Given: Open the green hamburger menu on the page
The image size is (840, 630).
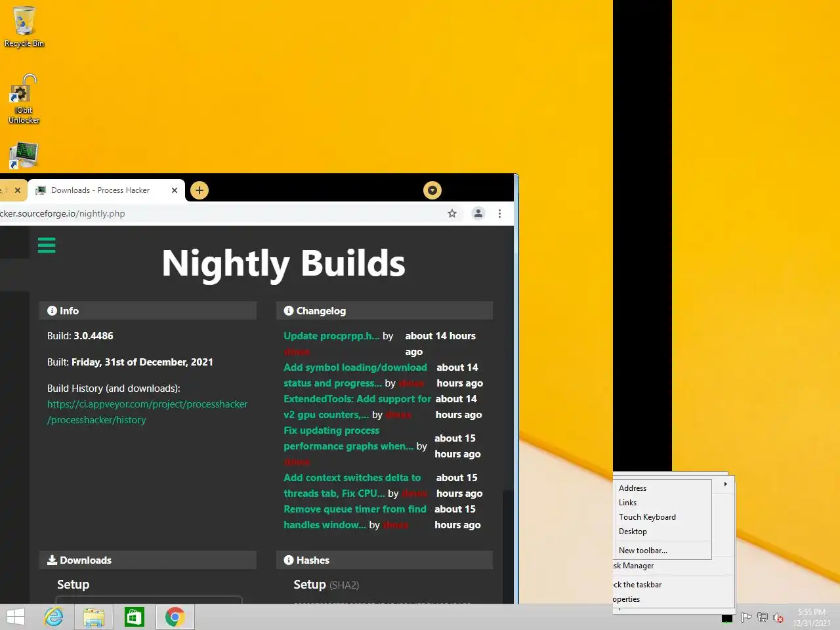Looking at the screenshot, I should pyautogui.click(x=47, y=245).
